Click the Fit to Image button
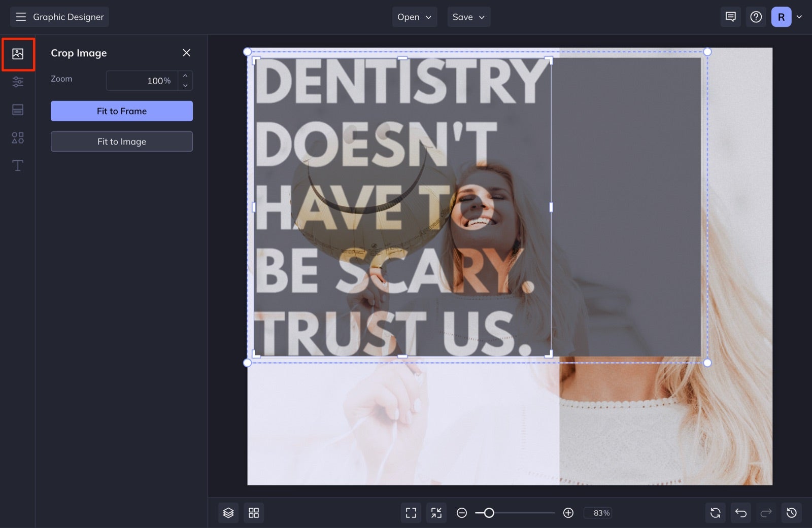Viewport: 812px width, 528px height. (x=121, y=142)
